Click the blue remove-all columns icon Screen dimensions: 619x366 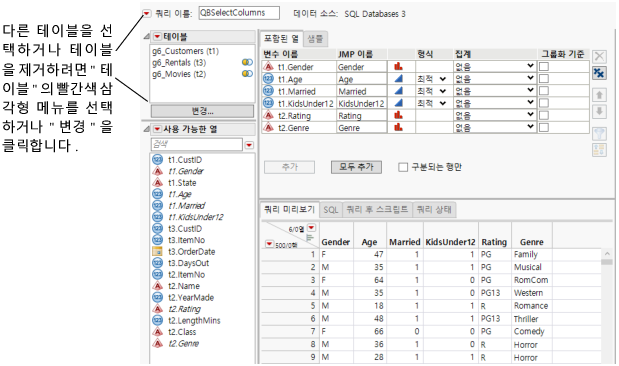point(599,73)
